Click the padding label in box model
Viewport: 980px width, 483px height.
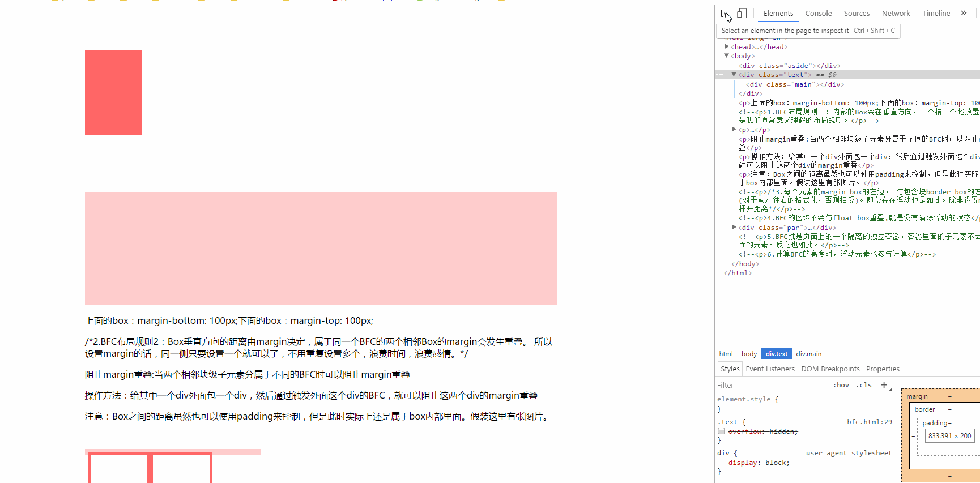[x=935, y=423]
